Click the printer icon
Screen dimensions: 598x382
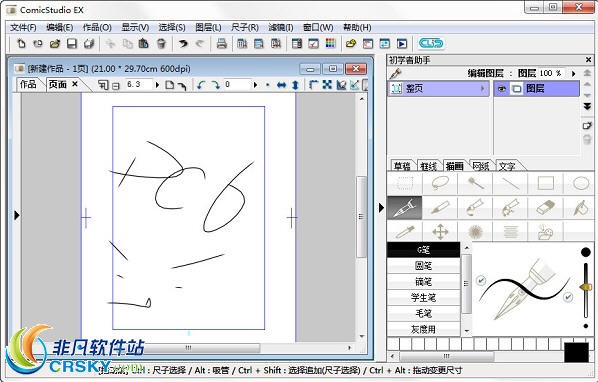[222, 43]
